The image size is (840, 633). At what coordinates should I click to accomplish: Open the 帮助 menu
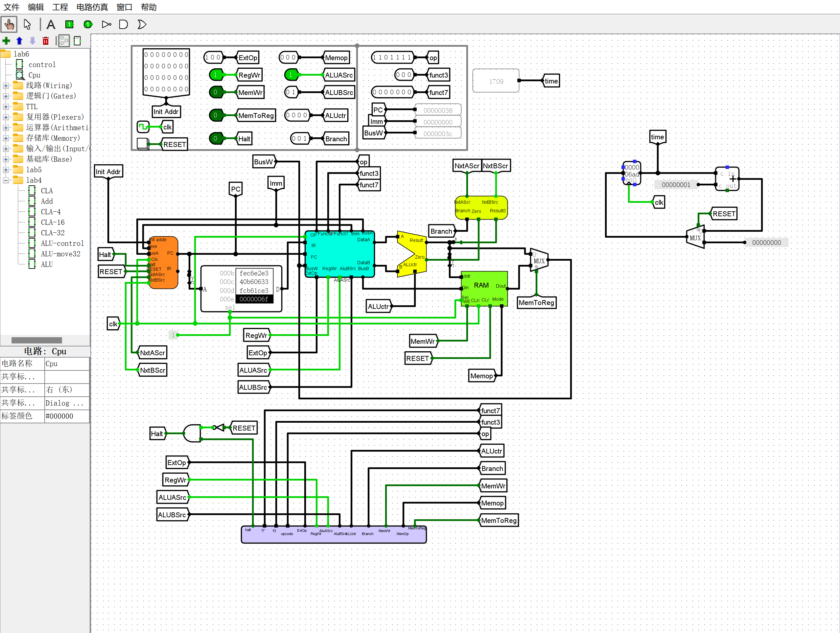(x=149, y=7)
